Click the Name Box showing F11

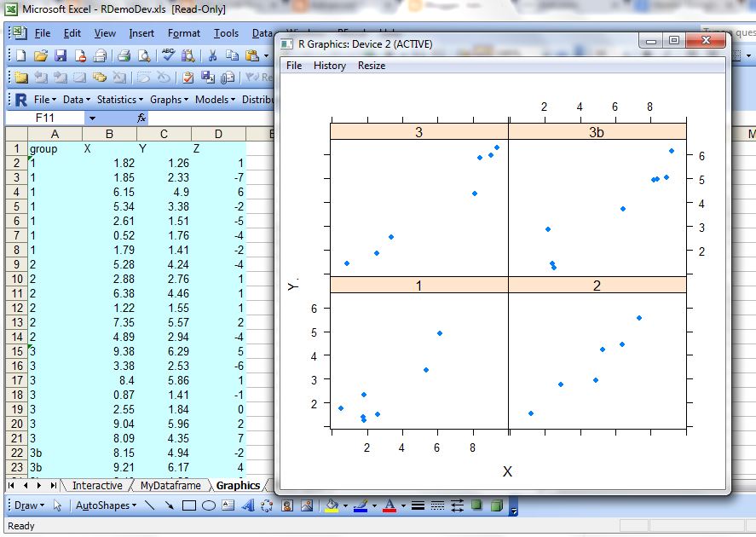(x=45, y=118)
